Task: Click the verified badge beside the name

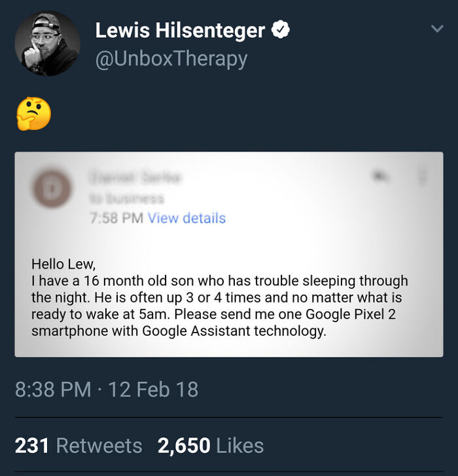Action: 281,29
